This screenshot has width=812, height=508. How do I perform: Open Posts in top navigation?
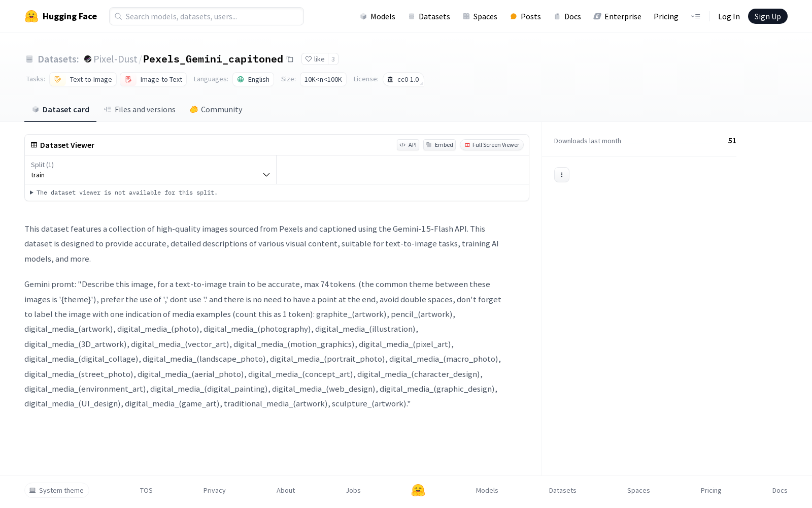point(526,16)
